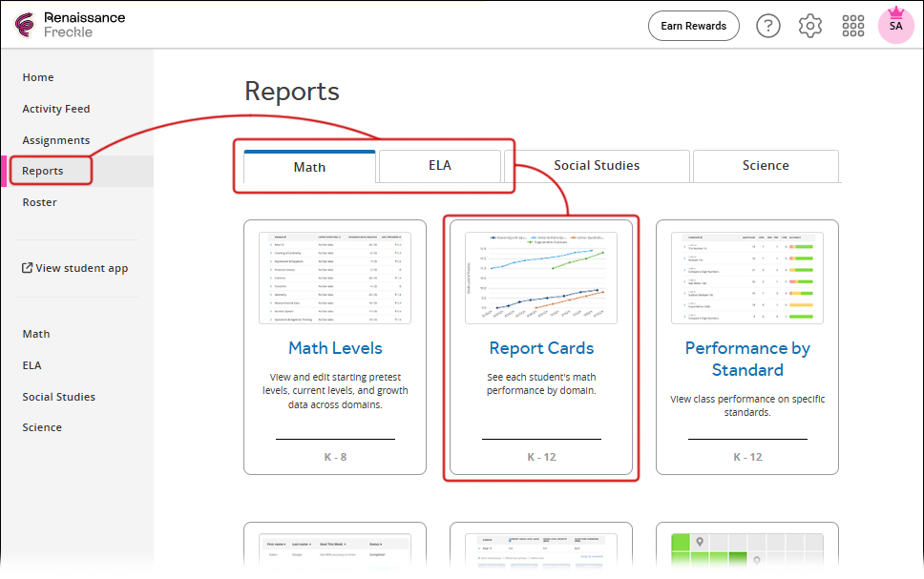
Task: Click the Earn Rewards button
Action: 694,26
